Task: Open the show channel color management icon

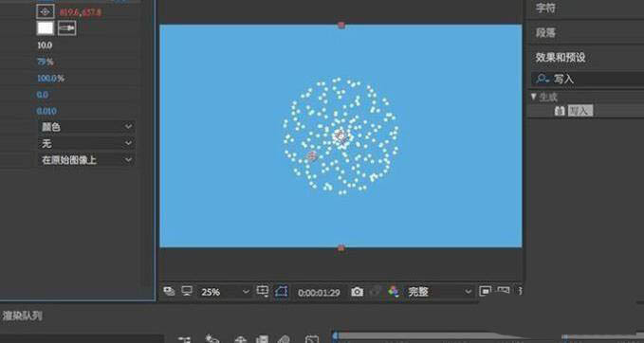Action: pos(394,291)
